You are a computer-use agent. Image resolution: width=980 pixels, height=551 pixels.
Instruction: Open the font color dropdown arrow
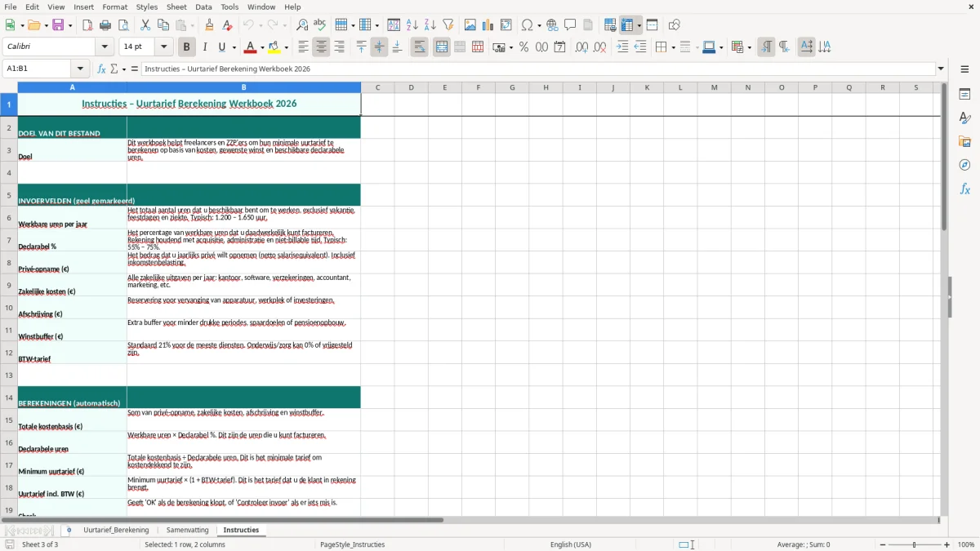tap(262, 47)
